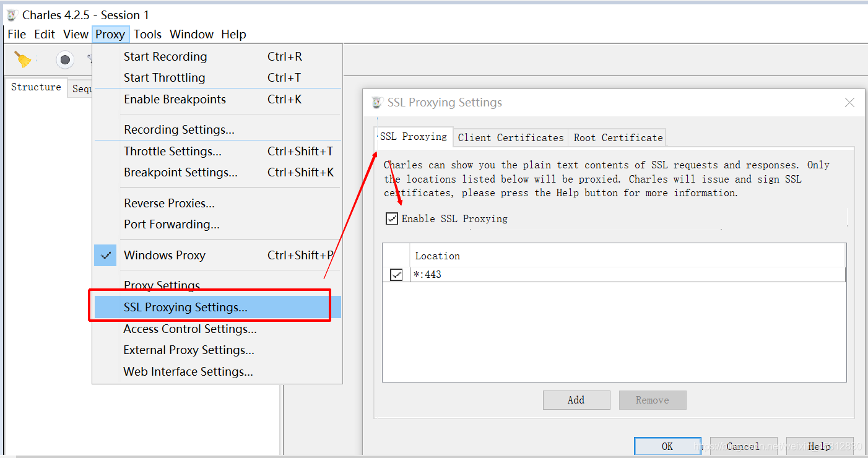This screenshot has width=868, height=458.
Task: Click the Add button
Action: tap(576, 400)
